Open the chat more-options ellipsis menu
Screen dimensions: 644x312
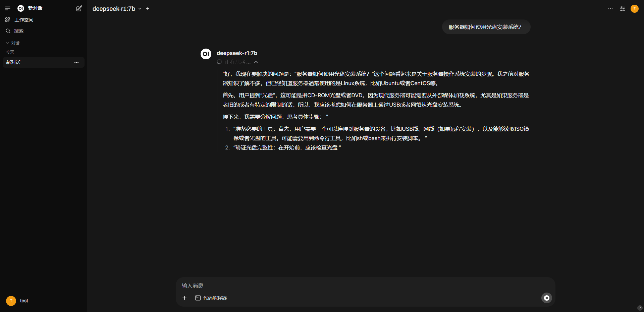point(610,9)
